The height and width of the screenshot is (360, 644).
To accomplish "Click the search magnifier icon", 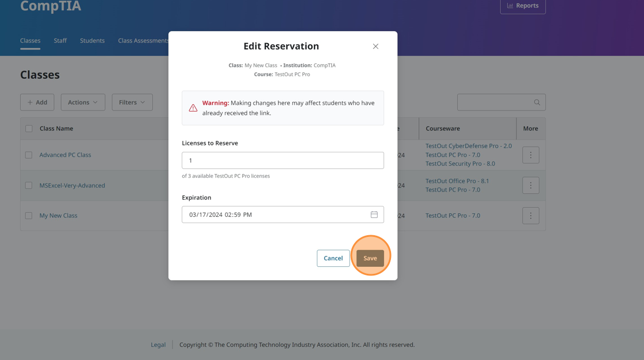I will pyautogui.click(x=536, y=102).
